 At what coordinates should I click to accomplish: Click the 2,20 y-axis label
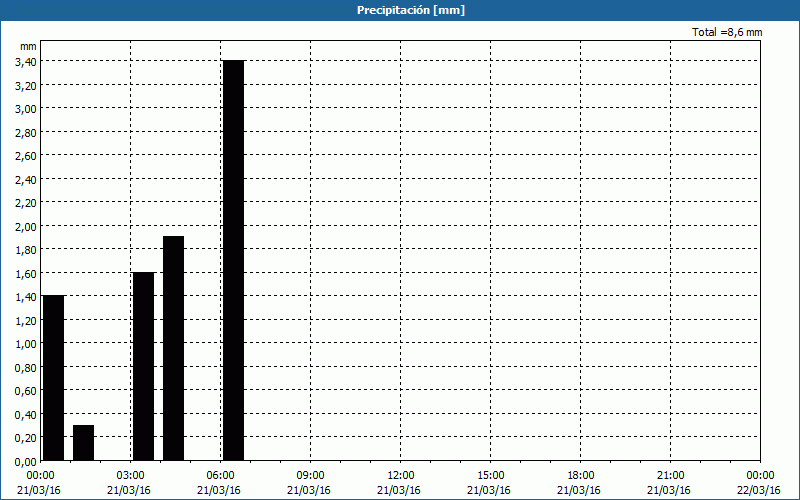tap(26, 203)
